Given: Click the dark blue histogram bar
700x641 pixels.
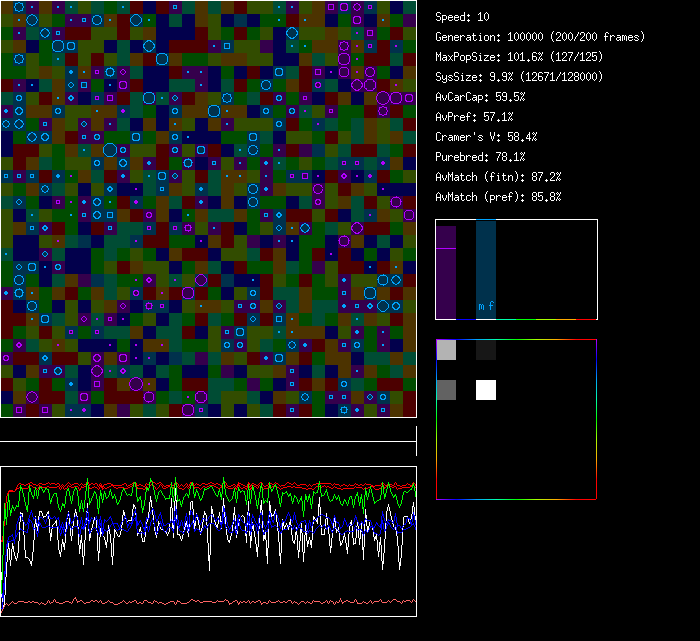Looking at the screenshot, I should pyautogui.click(x=486, y=260).
